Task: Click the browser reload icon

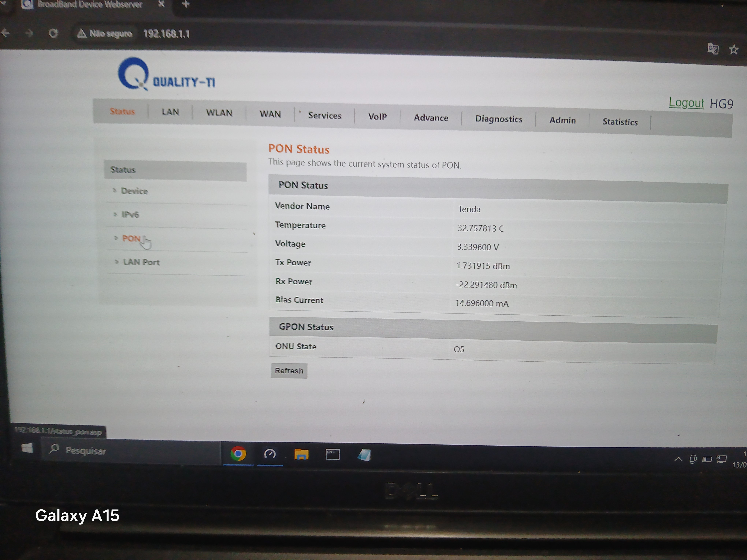Action: tap(53, 33)
